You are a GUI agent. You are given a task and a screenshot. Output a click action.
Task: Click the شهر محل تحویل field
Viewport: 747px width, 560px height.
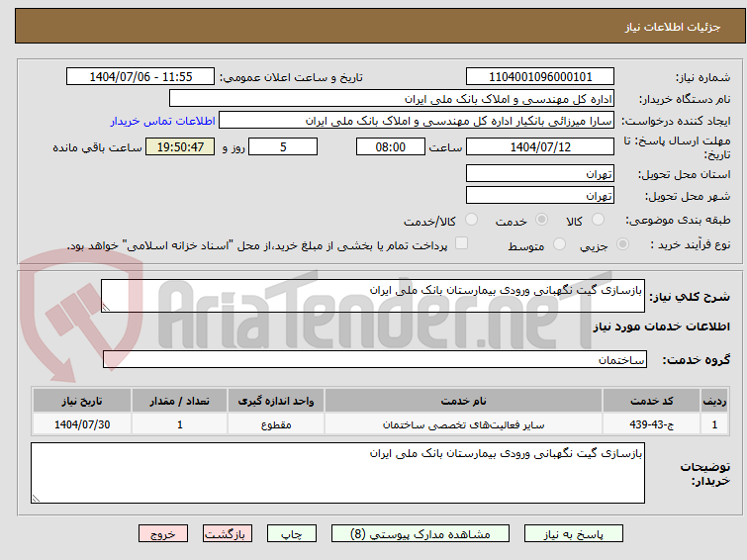click(540, 195)
